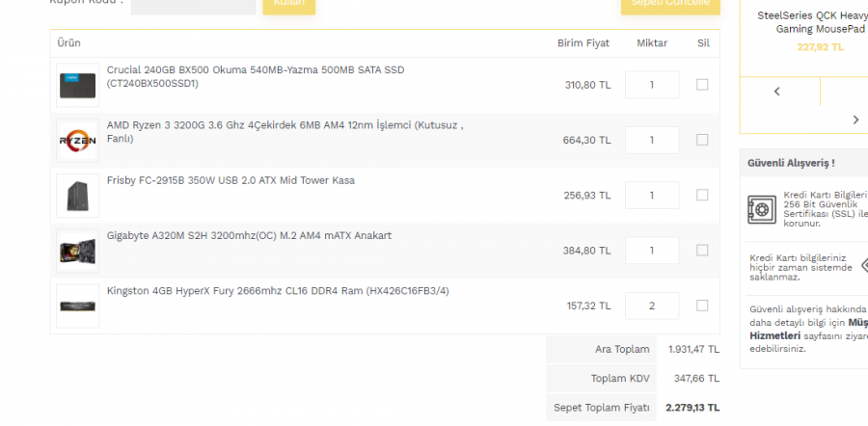Click the Ürün column header
The width and height of the screenshot is (868, 426).
(68, 43)
